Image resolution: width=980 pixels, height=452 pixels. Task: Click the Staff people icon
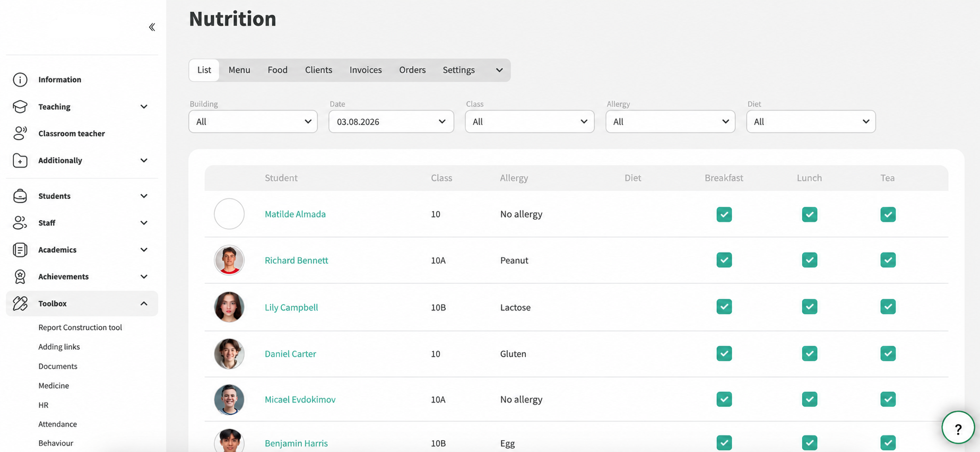[x=20, y=223]
